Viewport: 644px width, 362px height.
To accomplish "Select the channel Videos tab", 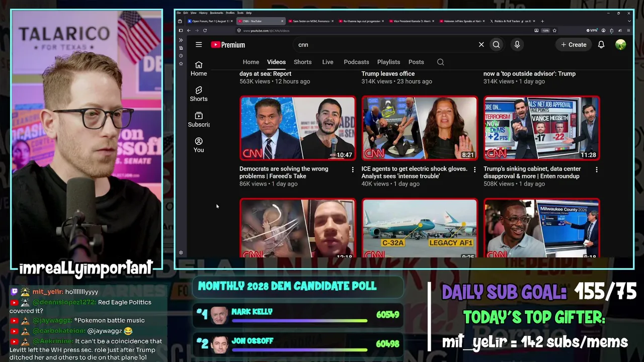I will (276, 62).
